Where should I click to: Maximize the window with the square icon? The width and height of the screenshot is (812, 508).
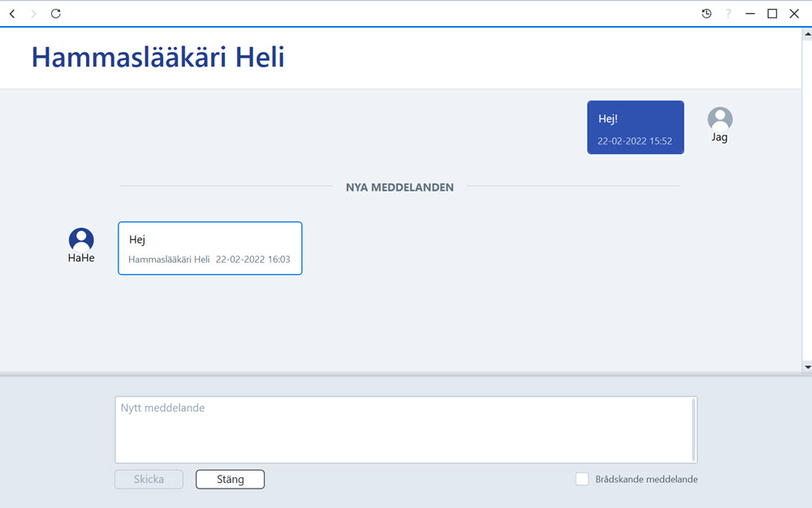[x=772, y=14]
